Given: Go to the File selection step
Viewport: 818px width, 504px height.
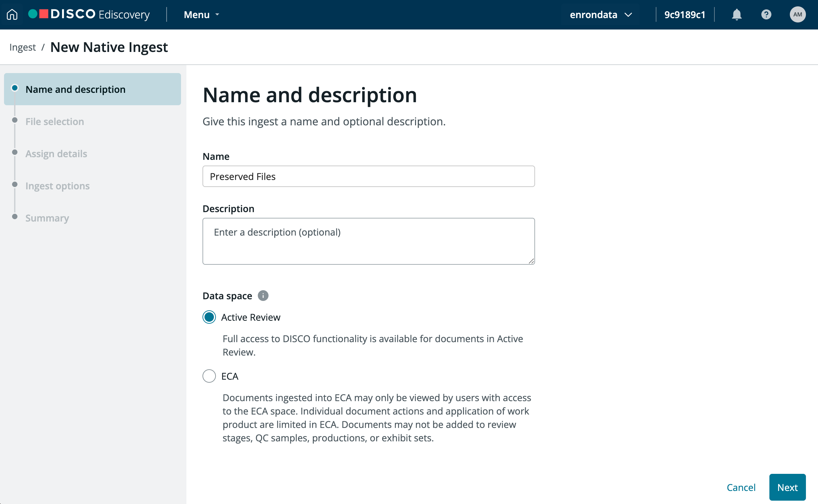Looking at the screenshot, I should tap(55, 121).
